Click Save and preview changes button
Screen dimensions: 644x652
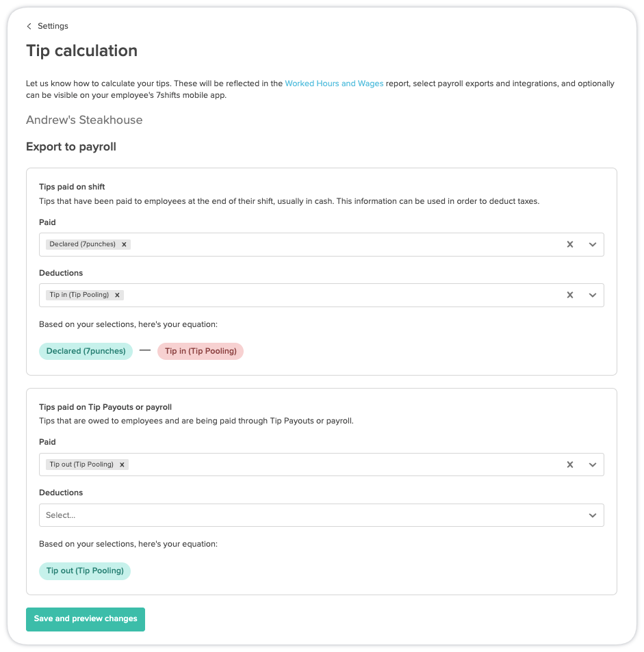tap(86, 618)
